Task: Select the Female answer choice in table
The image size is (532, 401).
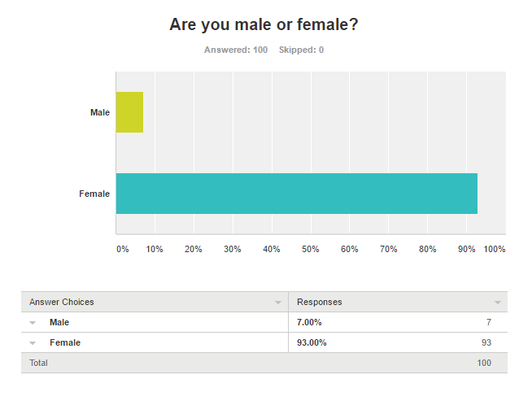Action: [64, 342]
